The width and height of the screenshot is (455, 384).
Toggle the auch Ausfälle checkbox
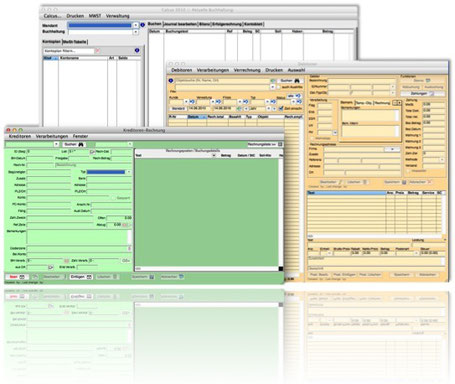pos(279,87)
